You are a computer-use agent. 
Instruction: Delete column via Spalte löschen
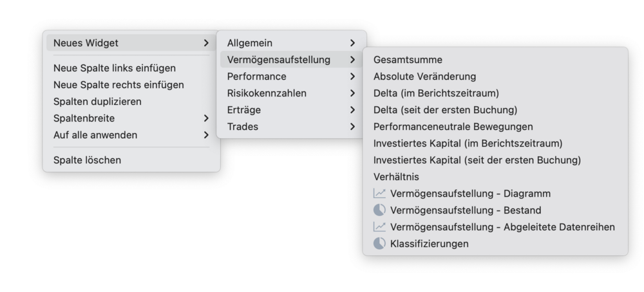pyautogui.click(x=87, y=160)
